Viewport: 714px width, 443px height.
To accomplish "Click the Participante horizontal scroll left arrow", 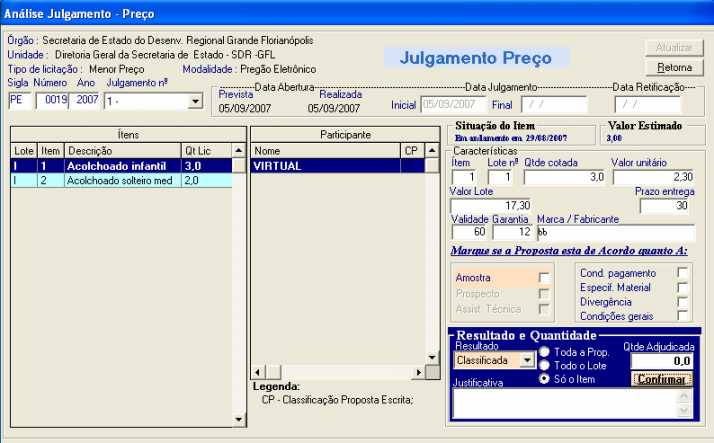I will click(258, 372).
